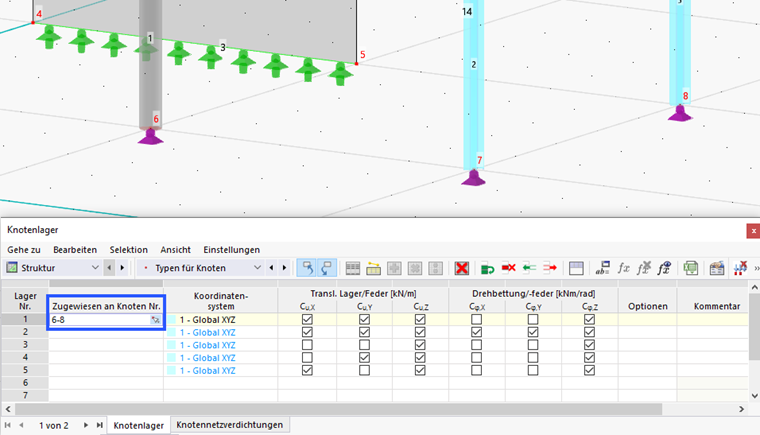Click purple support at node 7

tap(473, 178)
